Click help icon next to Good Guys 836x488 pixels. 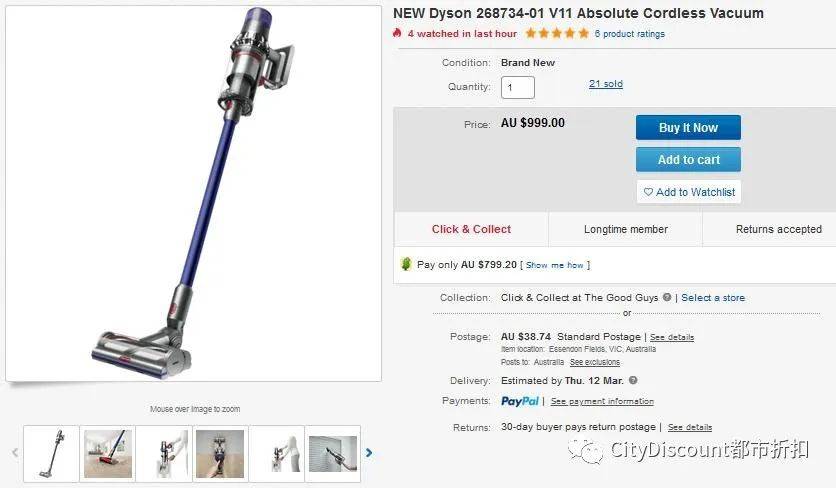[666, 297]
